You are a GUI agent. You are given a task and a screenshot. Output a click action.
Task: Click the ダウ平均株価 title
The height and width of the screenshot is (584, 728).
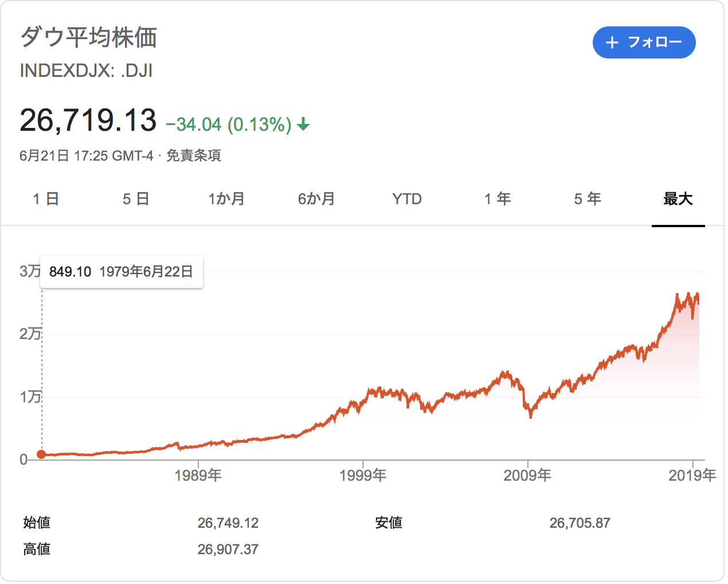coord(88,37)
